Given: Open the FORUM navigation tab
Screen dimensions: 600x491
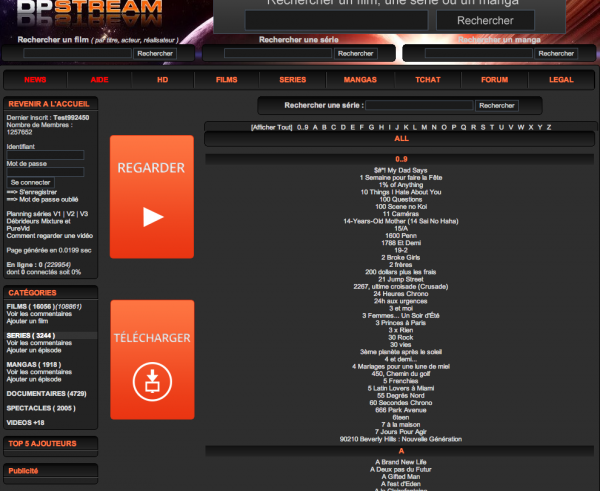Looking at the screenshot, I should click(x=494, y=79).
